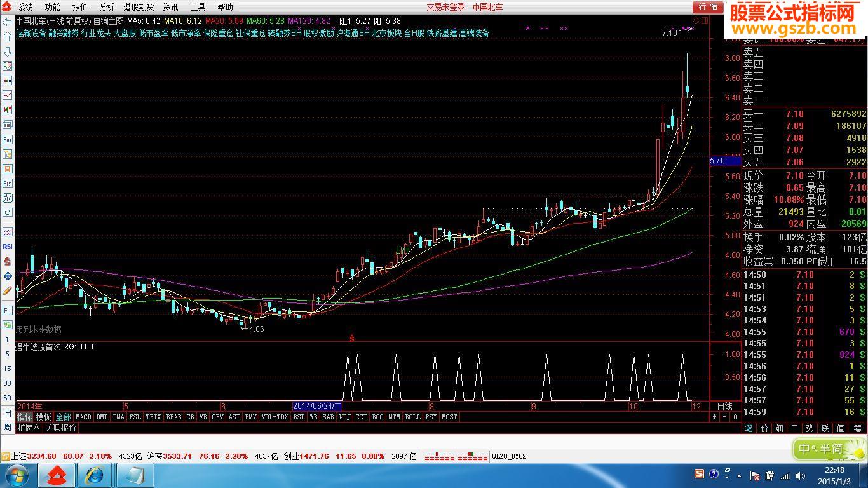Expand the 扩展∧ panel

[29, 428]
